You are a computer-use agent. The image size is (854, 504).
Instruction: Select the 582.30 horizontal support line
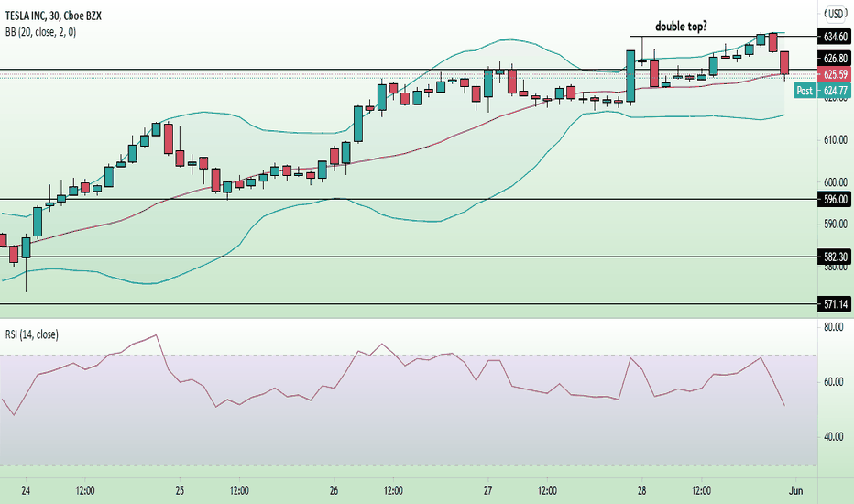click(x=409, y=257)
